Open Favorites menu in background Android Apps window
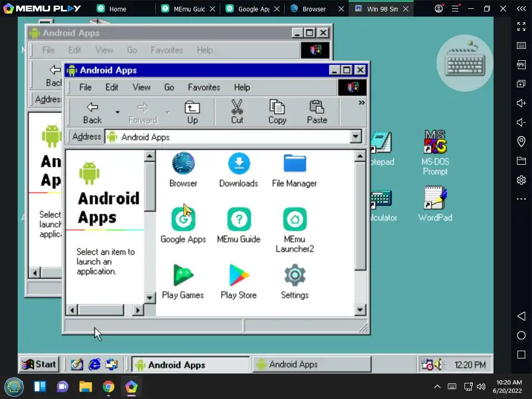 coord(167,50)
